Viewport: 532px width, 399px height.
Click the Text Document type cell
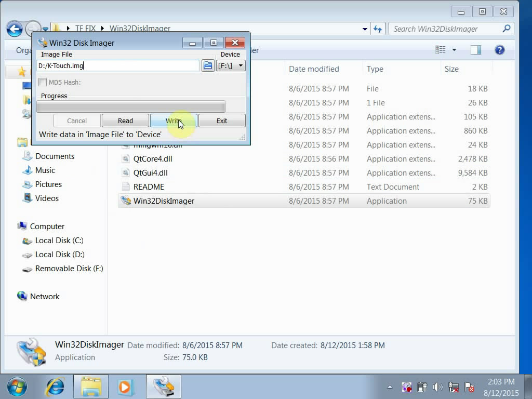coord(393,187)
